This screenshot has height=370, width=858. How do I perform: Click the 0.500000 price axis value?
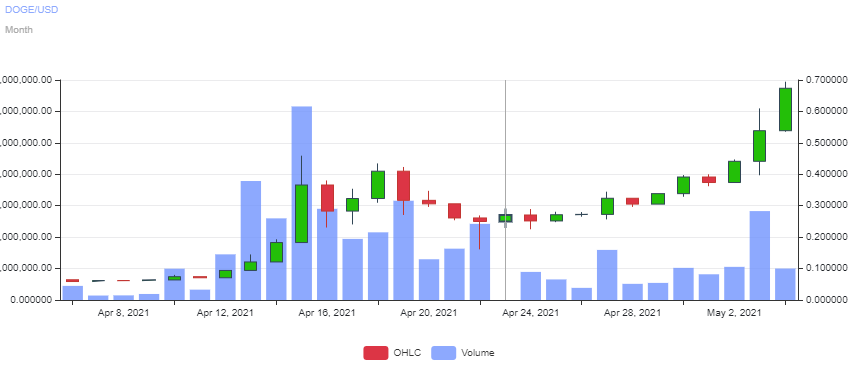click(x=826, y=143)
